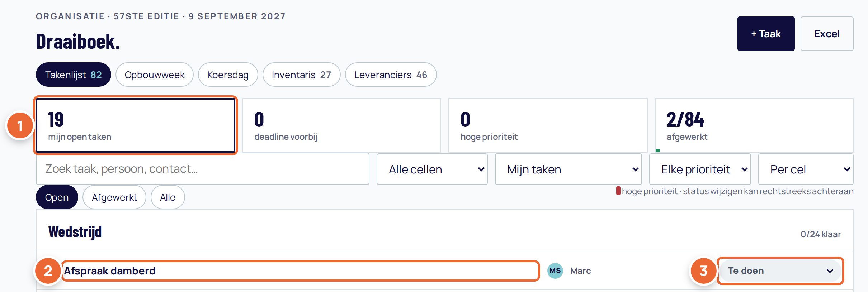Image resolution: width=868 pixels, height=292 pixels.
Task: Click the 0/24 klaar counter
Action: 821,234
